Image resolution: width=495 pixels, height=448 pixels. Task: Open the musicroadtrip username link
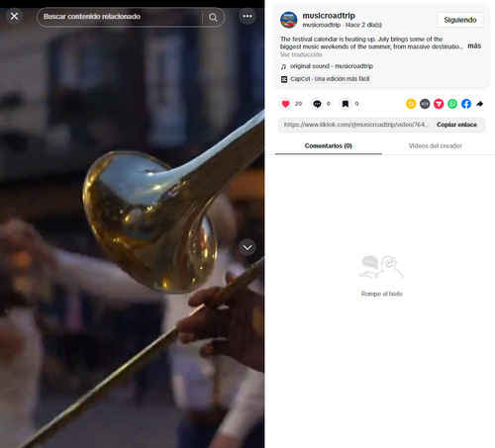[329, 16]
